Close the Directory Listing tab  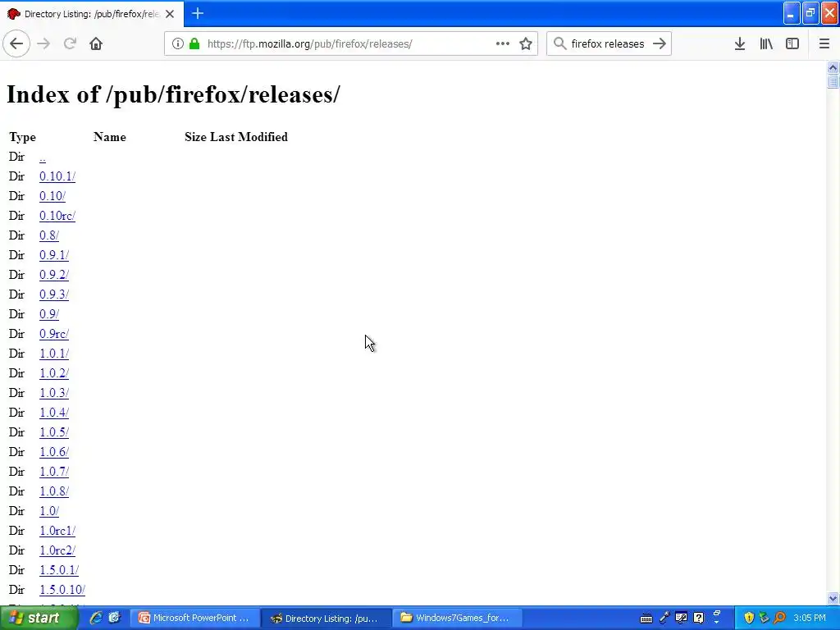(170, 14)
